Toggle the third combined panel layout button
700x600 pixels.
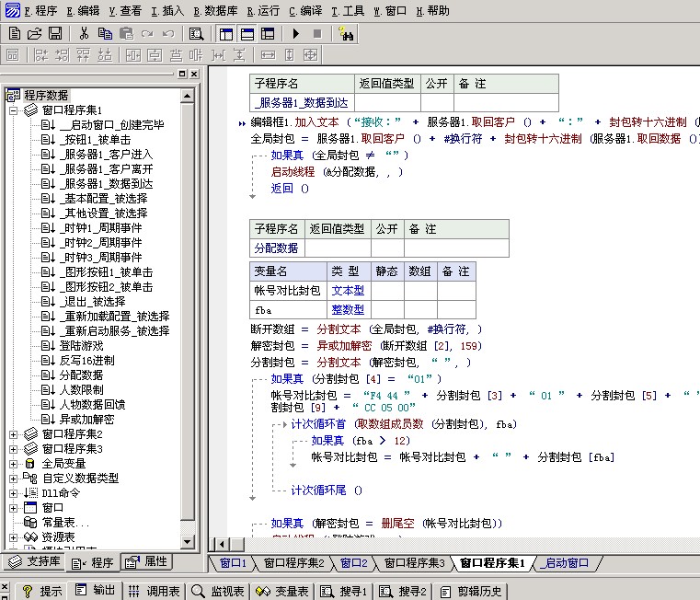pyautogui.click(x=268, y=33)
